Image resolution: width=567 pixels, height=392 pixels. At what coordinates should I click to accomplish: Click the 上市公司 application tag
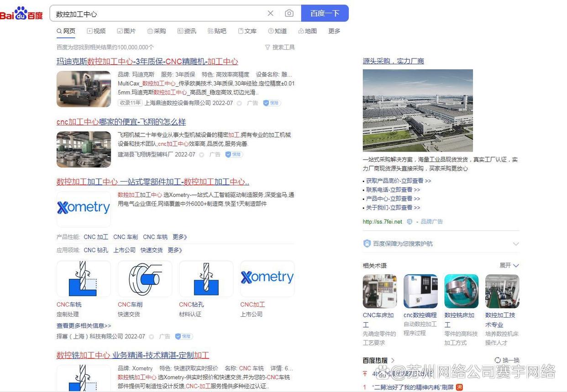[124, 250]
